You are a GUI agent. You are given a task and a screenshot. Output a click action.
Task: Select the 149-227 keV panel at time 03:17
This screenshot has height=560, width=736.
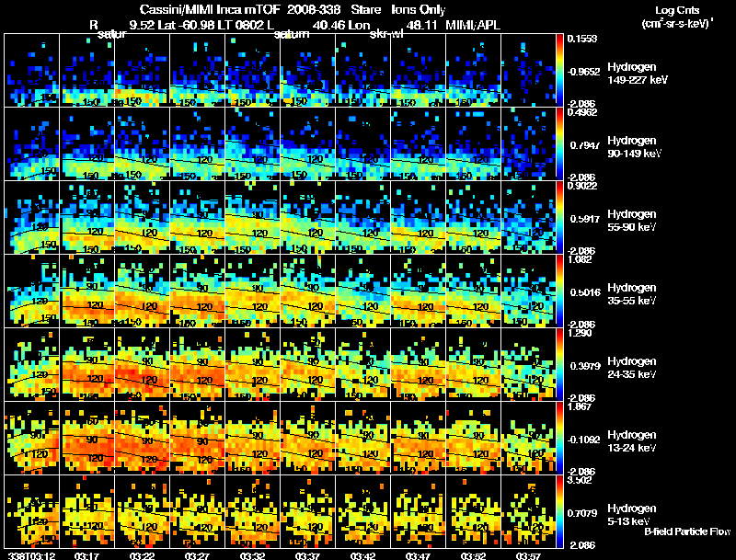86,70
